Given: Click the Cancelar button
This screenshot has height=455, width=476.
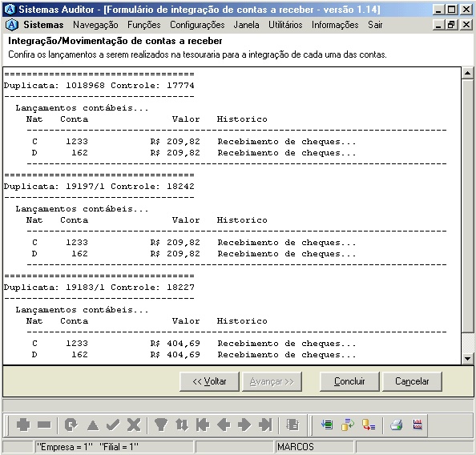Looking at the screenshot, I should (x=412, y=381).
